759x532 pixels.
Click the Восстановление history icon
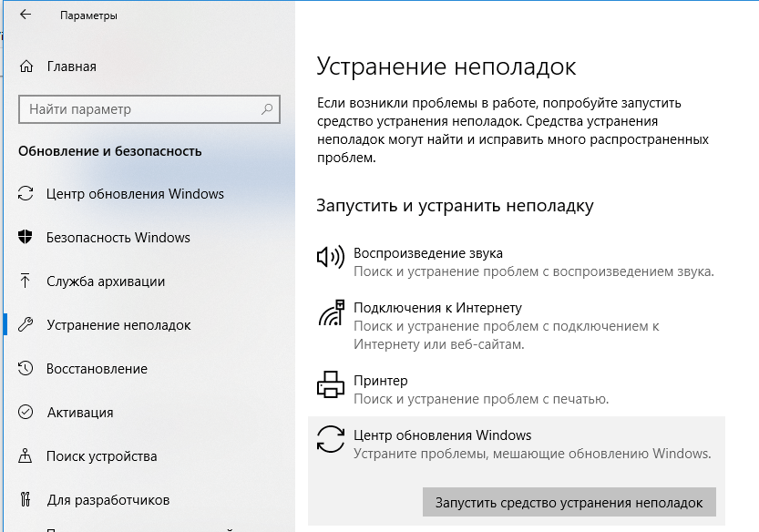coord(26,369)
